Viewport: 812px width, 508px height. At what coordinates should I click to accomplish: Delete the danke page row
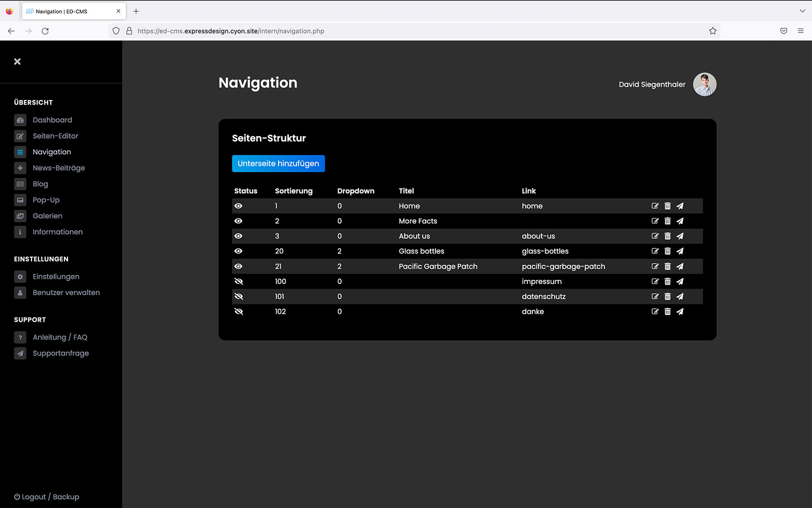point(667,311)
